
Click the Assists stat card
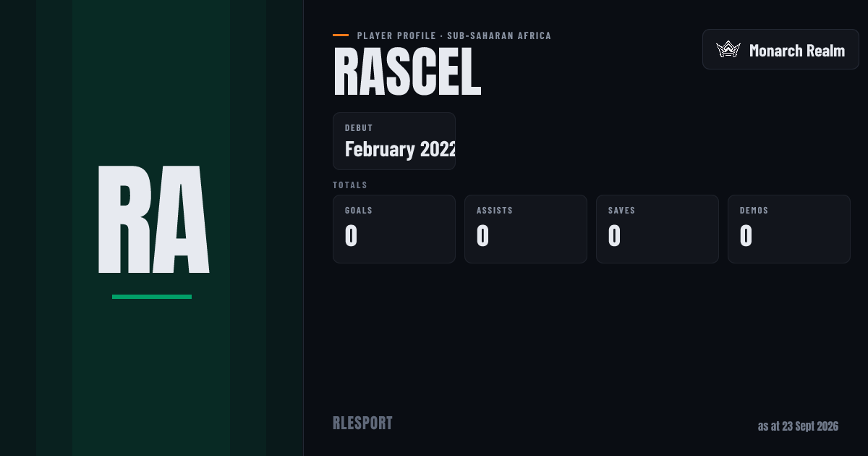tap(526, 229)
